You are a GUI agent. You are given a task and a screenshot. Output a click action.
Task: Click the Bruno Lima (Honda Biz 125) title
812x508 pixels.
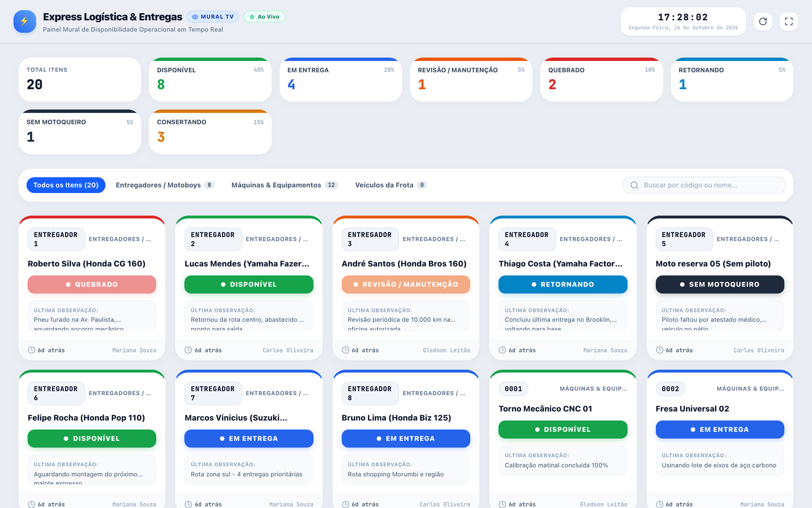tap(396, 418)
